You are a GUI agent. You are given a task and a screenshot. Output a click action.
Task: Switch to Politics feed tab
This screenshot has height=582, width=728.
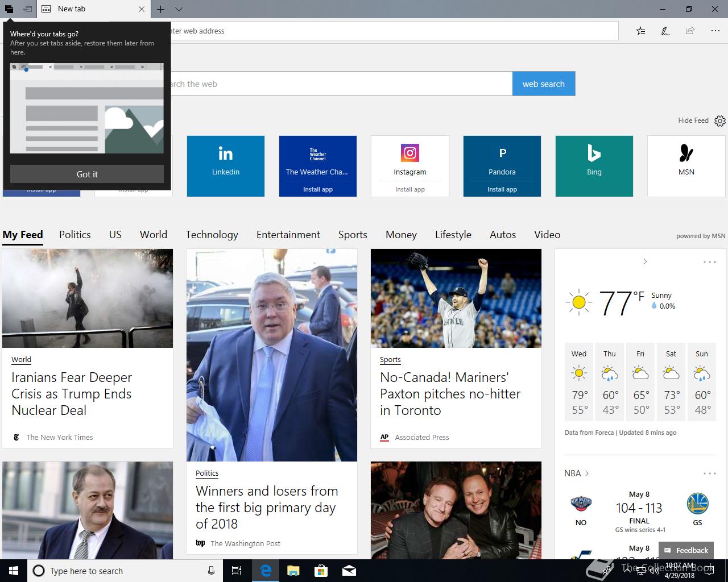pos(75,235)
